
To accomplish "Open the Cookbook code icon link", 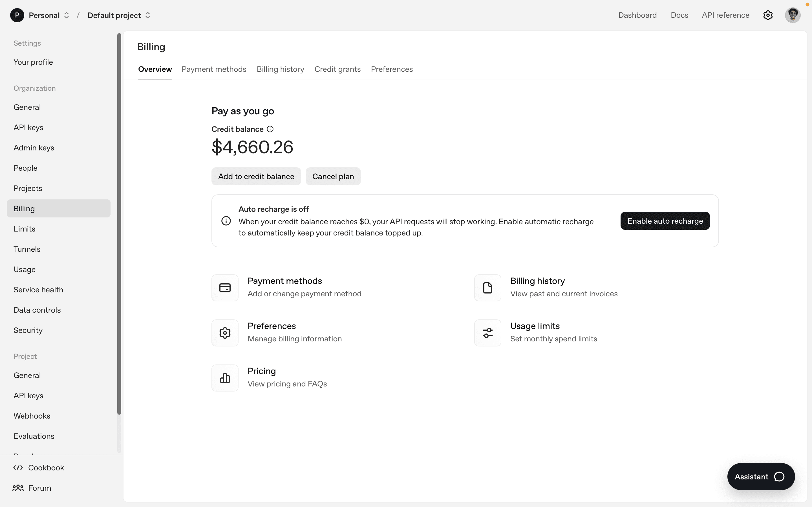I will (x=18, y=468).
